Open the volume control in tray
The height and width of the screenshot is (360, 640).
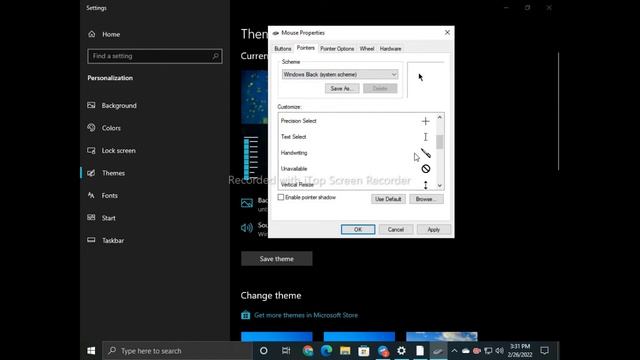pos(499,351)
